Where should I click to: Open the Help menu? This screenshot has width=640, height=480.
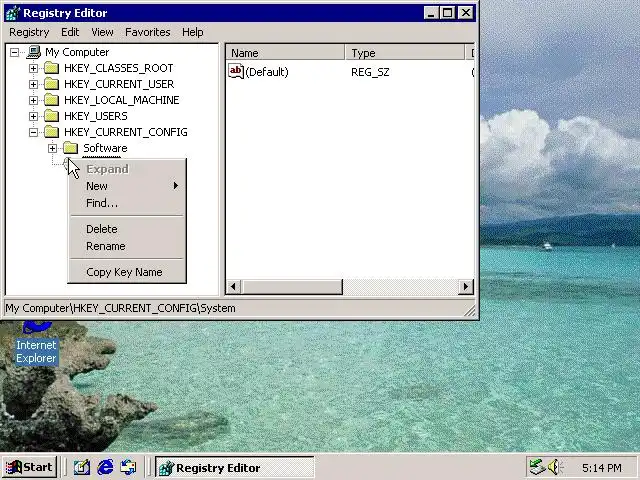point(193,32)
